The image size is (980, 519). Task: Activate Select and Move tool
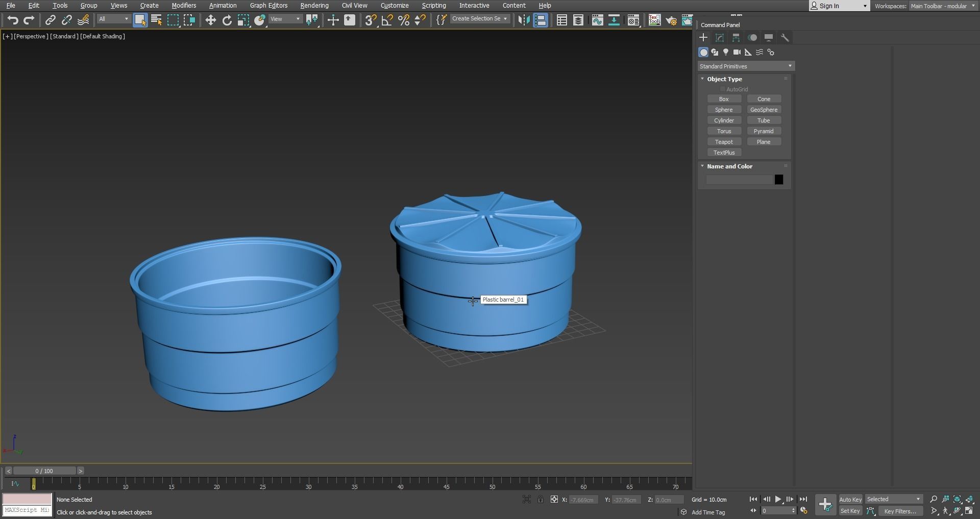(210, 20)
